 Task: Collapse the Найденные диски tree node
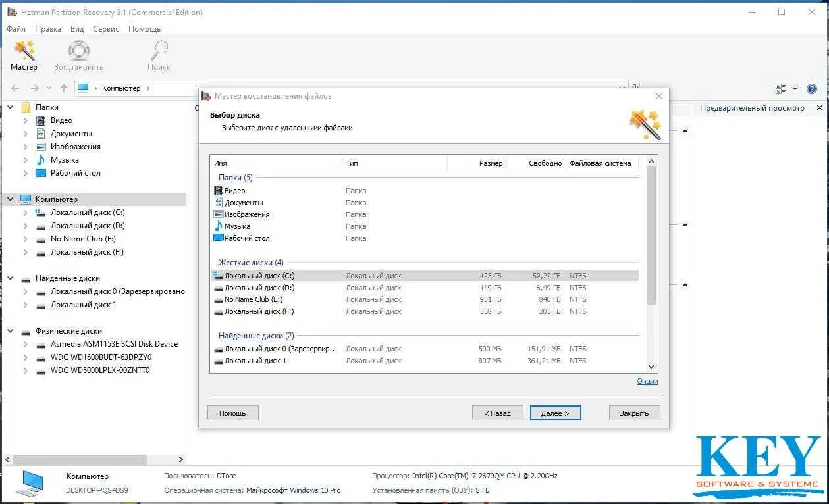click(x=11, y=278)
